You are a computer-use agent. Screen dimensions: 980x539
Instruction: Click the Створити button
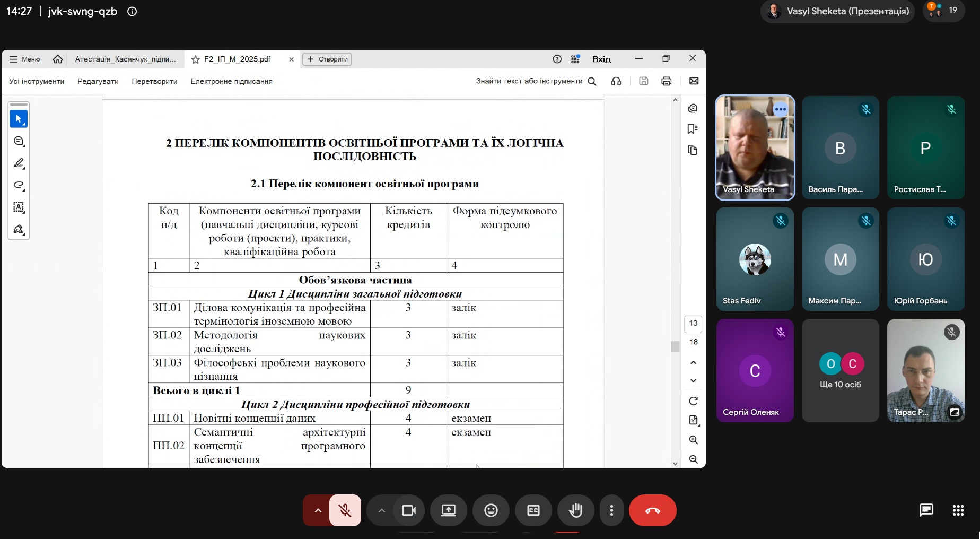pyautogui.click(x=327, y=59)
